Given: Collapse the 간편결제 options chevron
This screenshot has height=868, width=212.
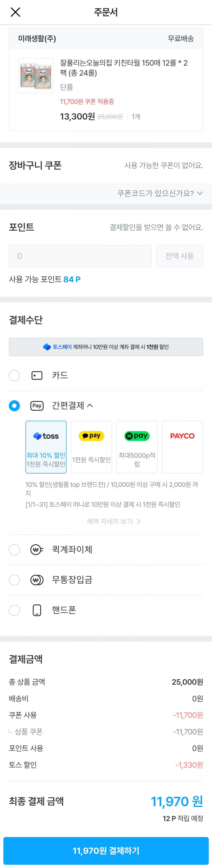Looking at the screenshot, I should [90, 406].
